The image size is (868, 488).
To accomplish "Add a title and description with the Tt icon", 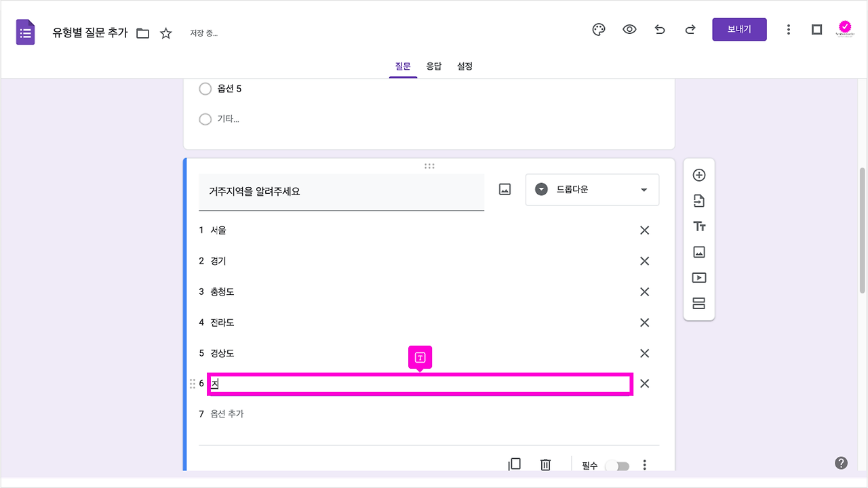I will click(x=698, y=226).
